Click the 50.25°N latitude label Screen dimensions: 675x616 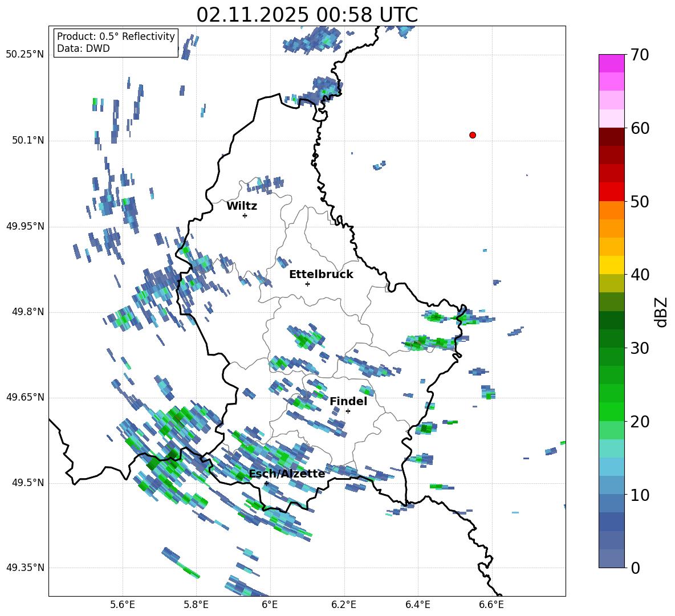tap(25, 55)
